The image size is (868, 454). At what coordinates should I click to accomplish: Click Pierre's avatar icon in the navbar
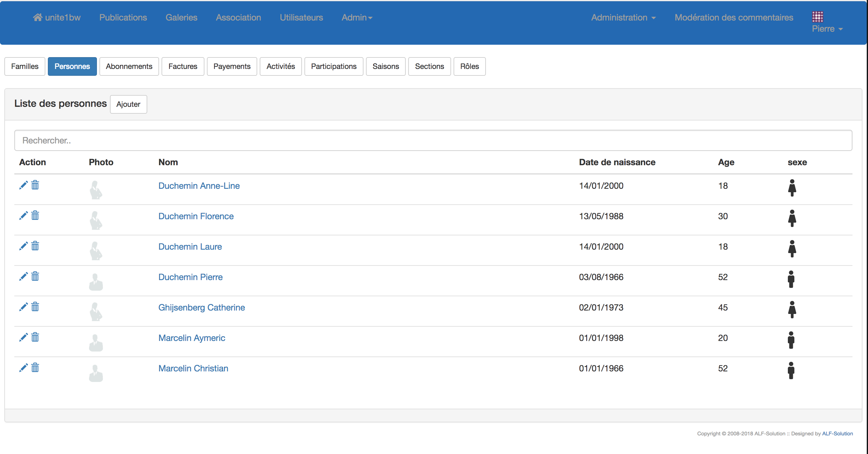(817, 16)
